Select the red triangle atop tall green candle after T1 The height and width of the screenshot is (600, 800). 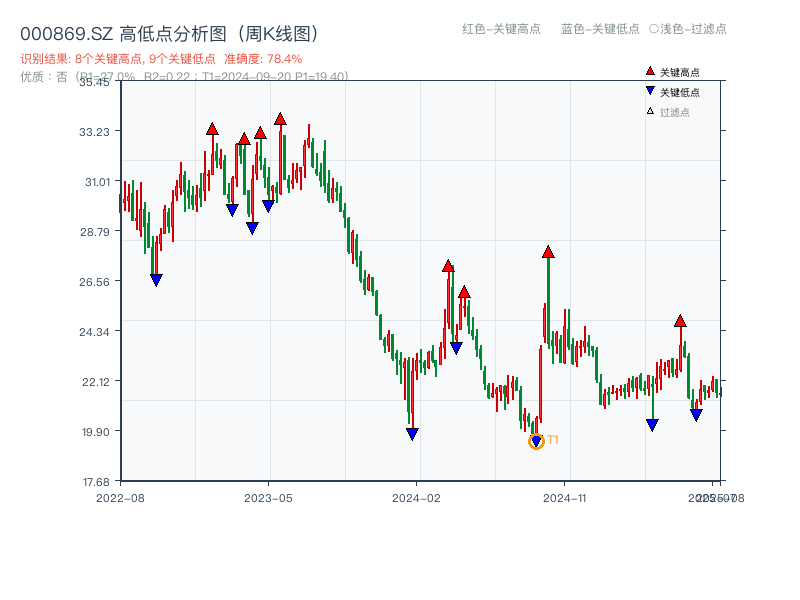548,252
